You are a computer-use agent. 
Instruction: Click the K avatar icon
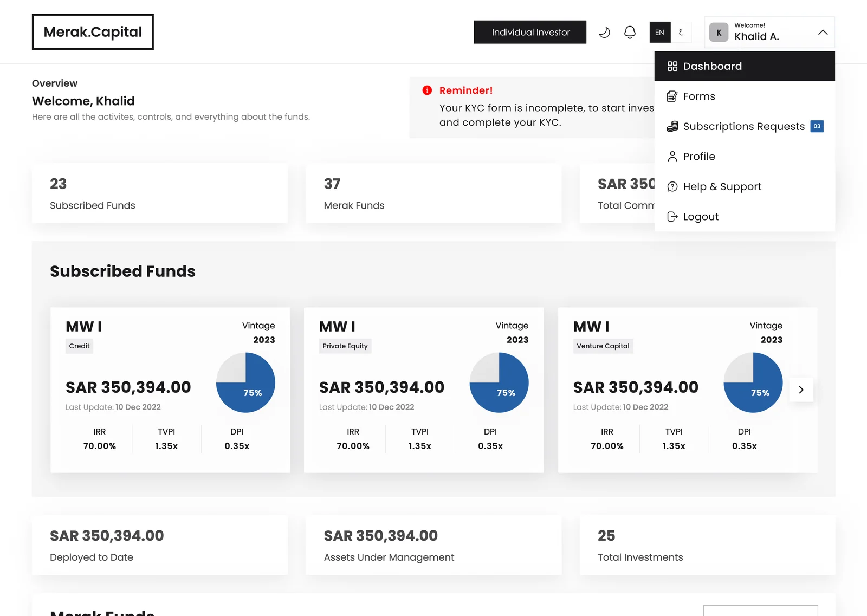[x=719, y=33]
